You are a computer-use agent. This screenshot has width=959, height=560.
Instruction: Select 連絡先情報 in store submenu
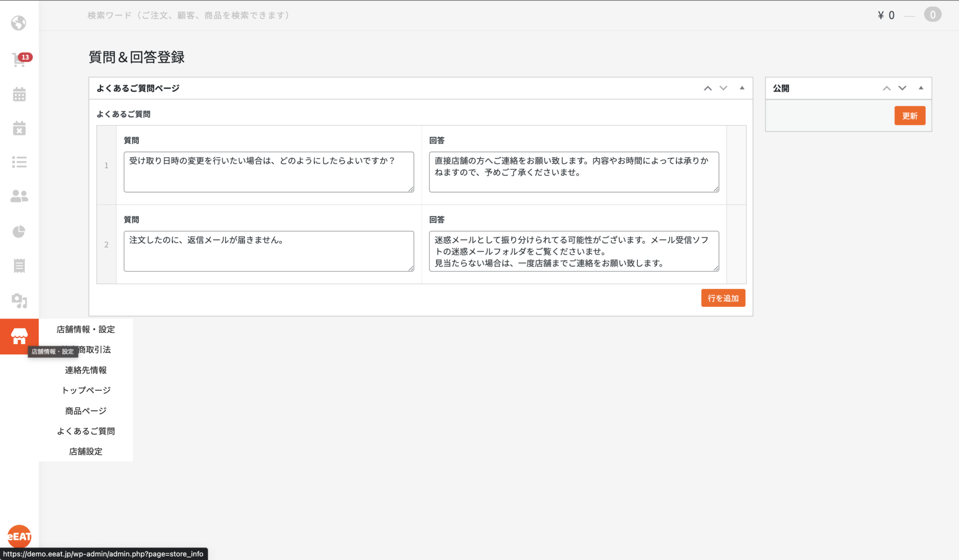(x=85, y=370)
